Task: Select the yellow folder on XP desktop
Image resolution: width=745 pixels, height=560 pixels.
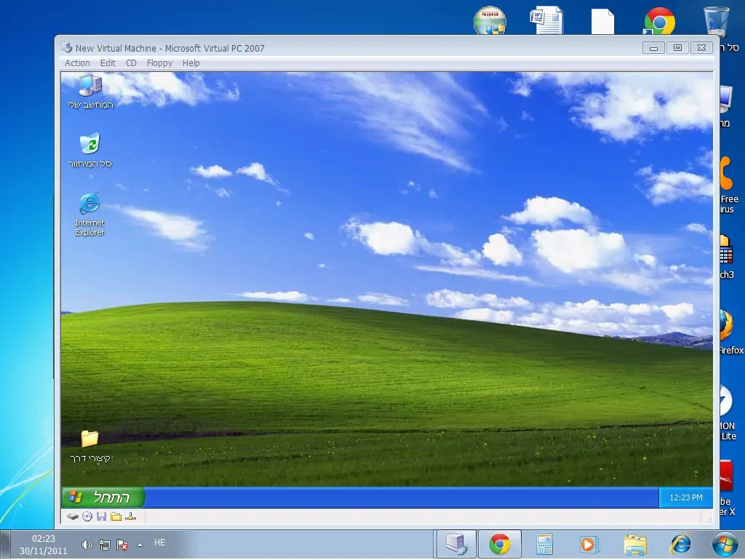Action: 89,439
